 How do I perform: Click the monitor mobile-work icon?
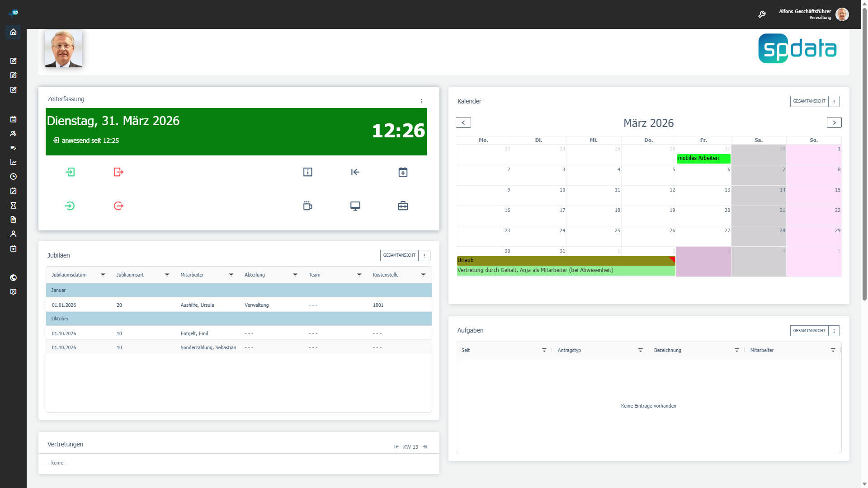(x=355, y=206)
